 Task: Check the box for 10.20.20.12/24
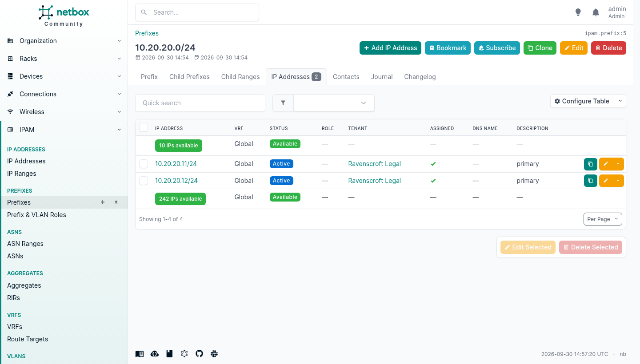pos(144,181)
